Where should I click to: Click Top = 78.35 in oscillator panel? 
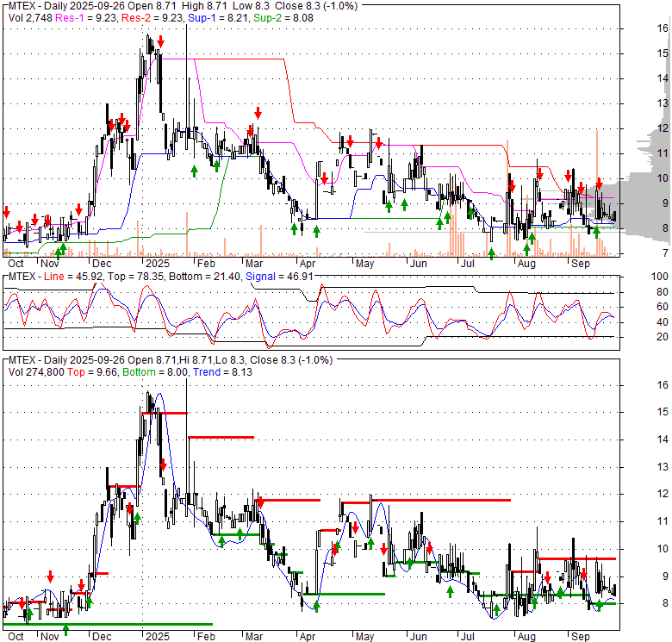pos(135,277)
